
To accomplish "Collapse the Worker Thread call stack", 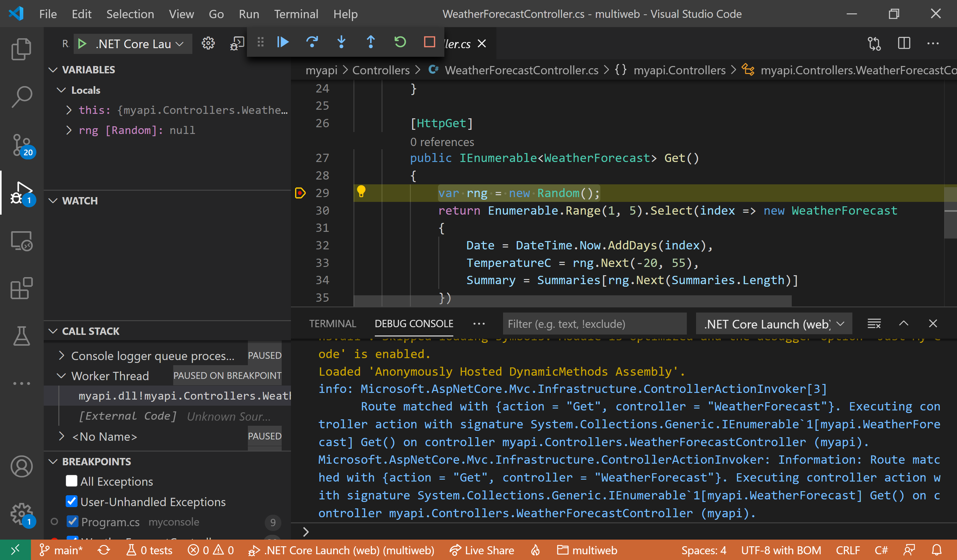I will [x=61, y=376].
